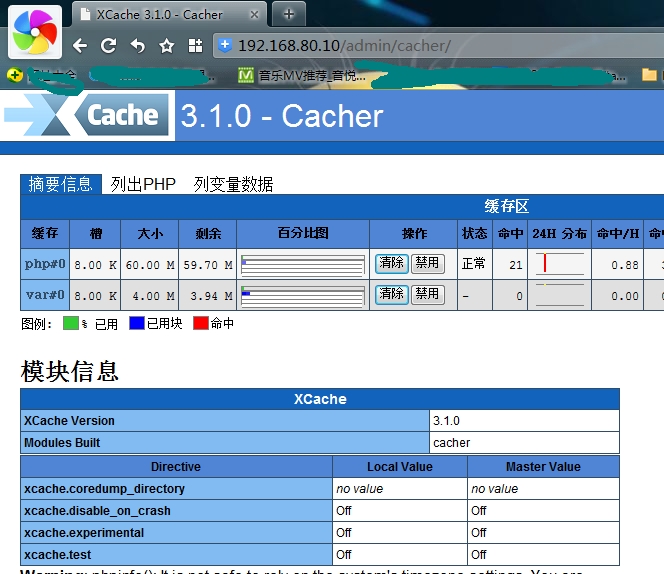Reload the page with refresh icon
664x574 pixels.
coord(108,45)
